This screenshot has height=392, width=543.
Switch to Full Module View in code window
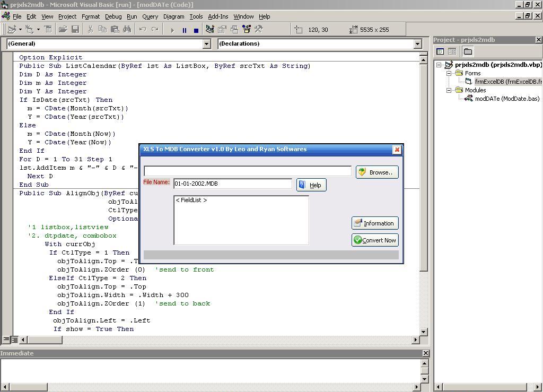click(14, 339)
